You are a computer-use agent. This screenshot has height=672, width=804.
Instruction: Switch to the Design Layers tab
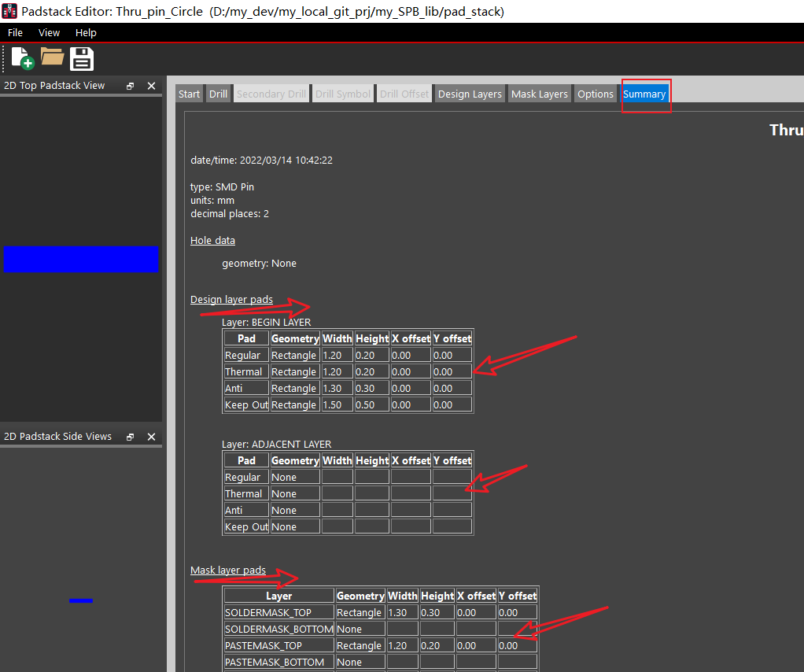click(x=469, y=93)
